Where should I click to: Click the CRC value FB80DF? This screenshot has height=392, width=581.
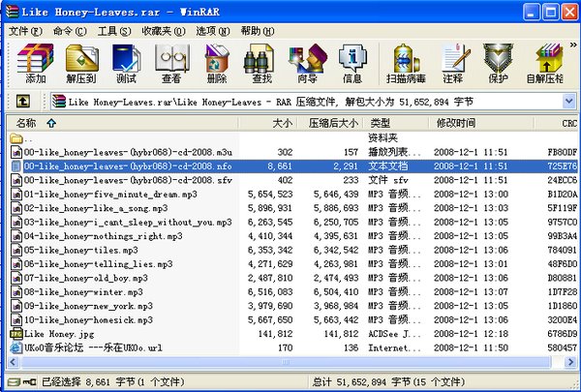[x=562, y=152]
